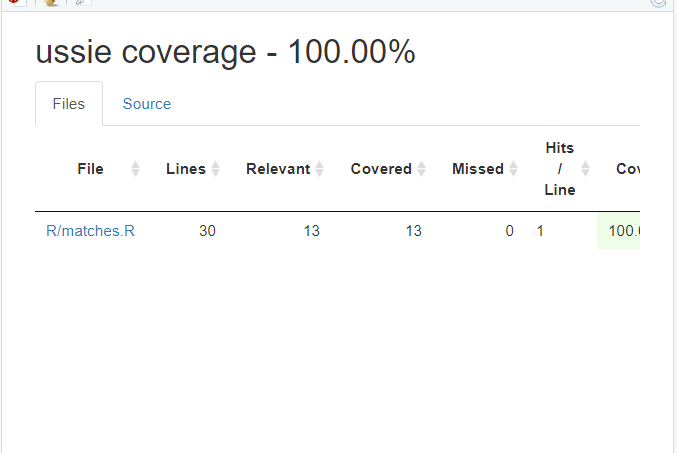
Task: Click the sort arrows beside Lines header
Action: point(215,169)
